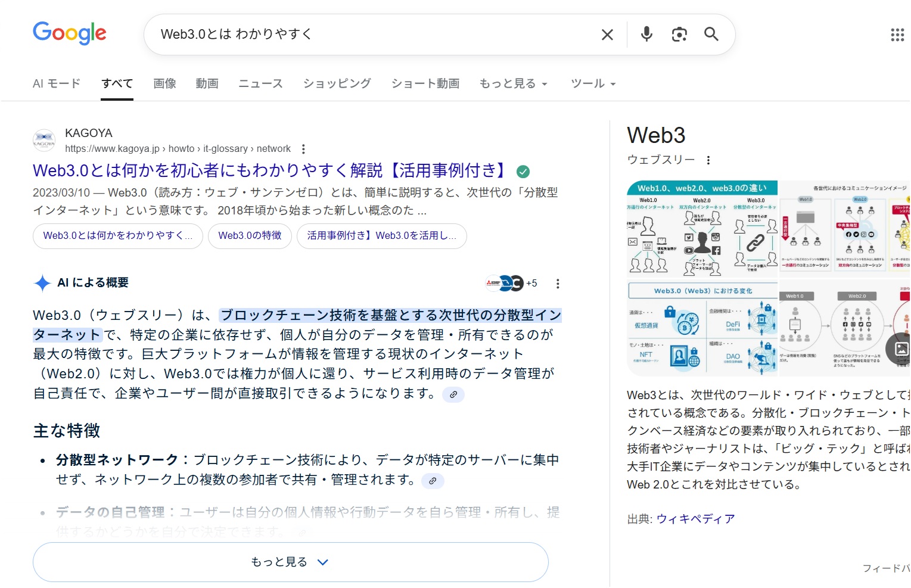Open options menu beside KAGOYA URL
Image resolution: width=911 pixels, height=588 pixels.
click(x=303, y=149)
